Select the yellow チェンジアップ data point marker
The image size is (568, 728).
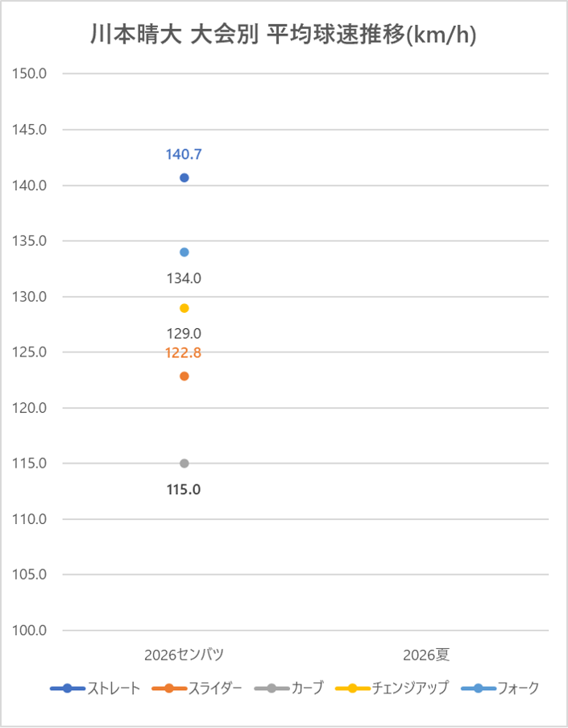tap(184, 308)
